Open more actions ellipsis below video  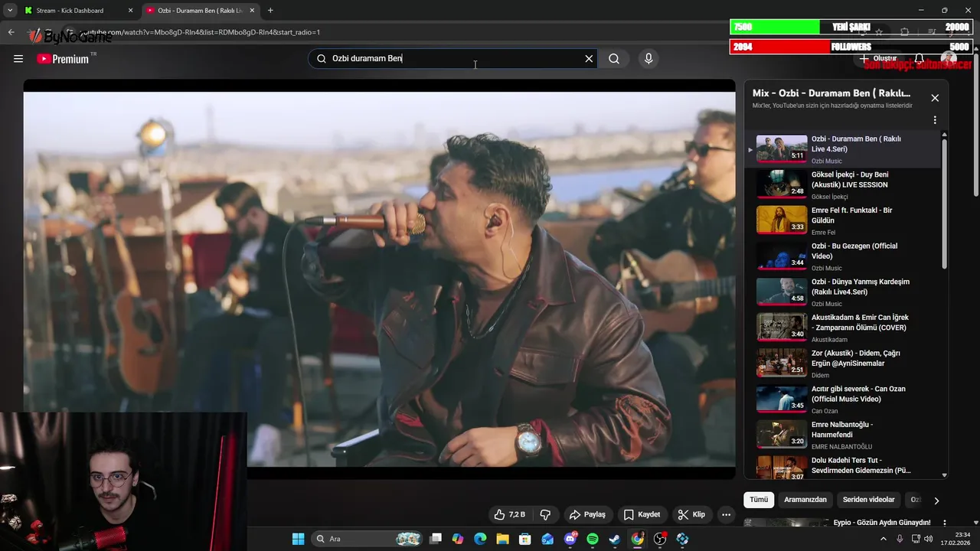tap(727, 514)
